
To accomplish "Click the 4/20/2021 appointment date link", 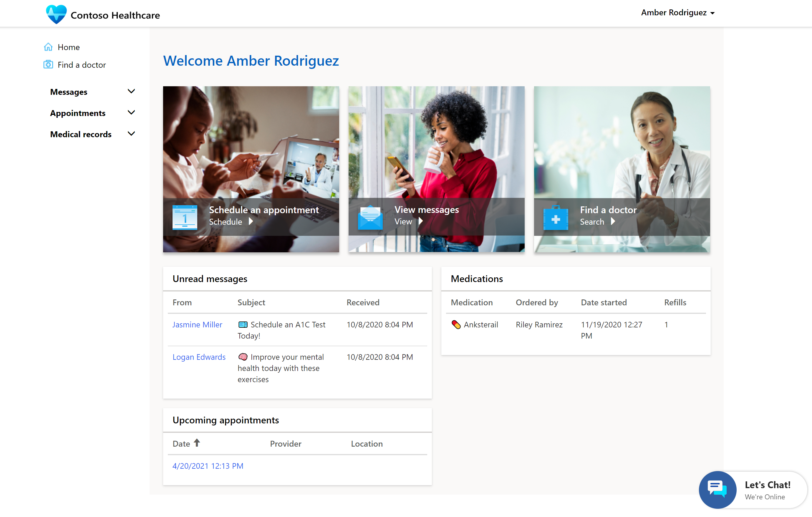I will tap(208, 465).
